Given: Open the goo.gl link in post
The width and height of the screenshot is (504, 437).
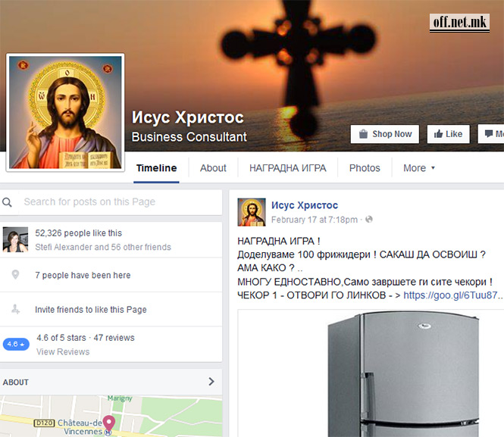Looking at the screenshot, I should pyautogui.click(x=452, y=295).
